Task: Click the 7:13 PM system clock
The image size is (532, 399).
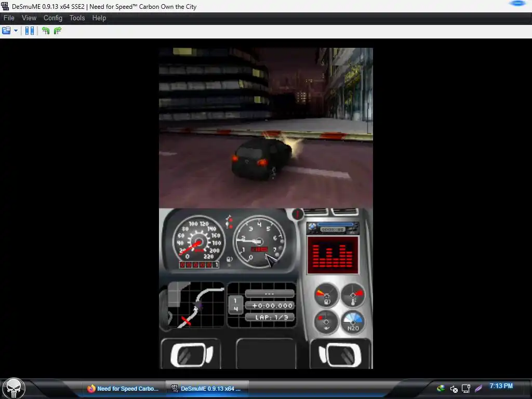Action: pos(501,386)
